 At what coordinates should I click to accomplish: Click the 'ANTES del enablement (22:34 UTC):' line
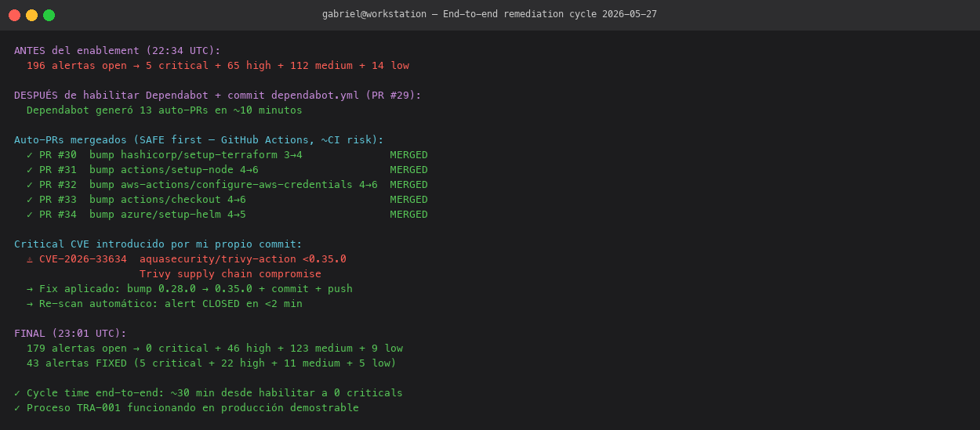point(118,51)
